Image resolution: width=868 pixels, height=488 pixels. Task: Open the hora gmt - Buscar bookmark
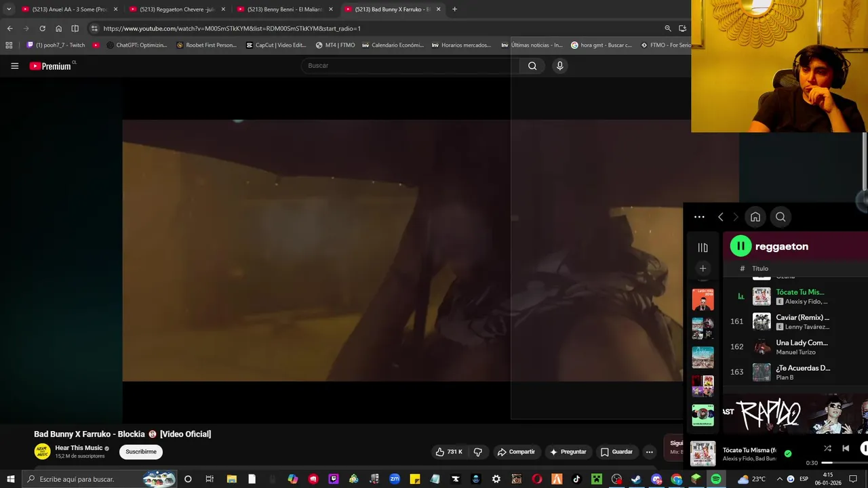pyautogui.click(x=601, y=45)
